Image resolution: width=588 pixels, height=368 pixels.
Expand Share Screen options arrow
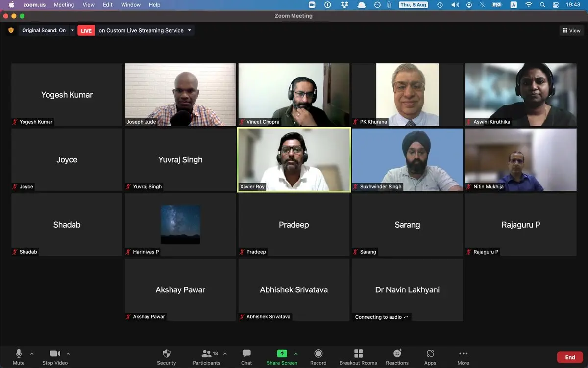tap(296, 353)
